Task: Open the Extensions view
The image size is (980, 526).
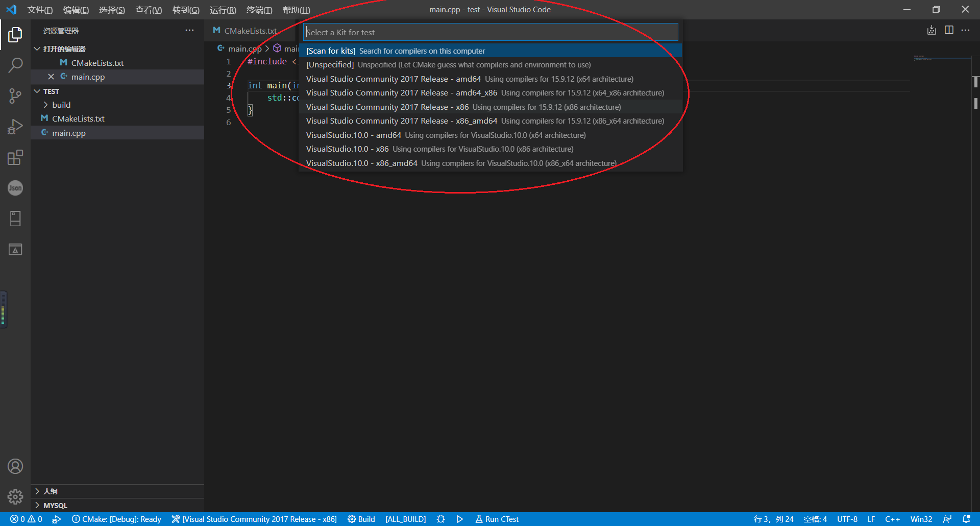Action: click(15, 157)
